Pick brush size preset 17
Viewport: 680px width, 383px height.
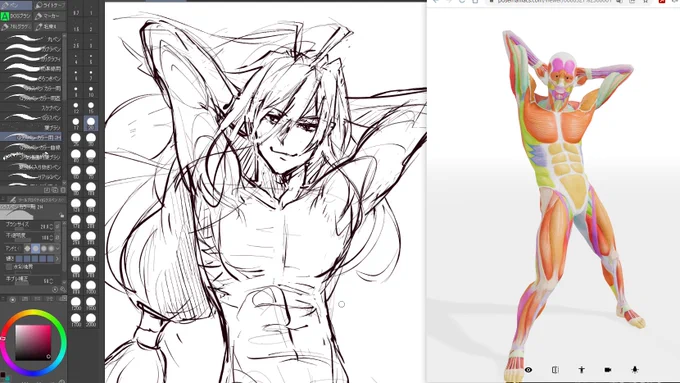tap(76, 124)
